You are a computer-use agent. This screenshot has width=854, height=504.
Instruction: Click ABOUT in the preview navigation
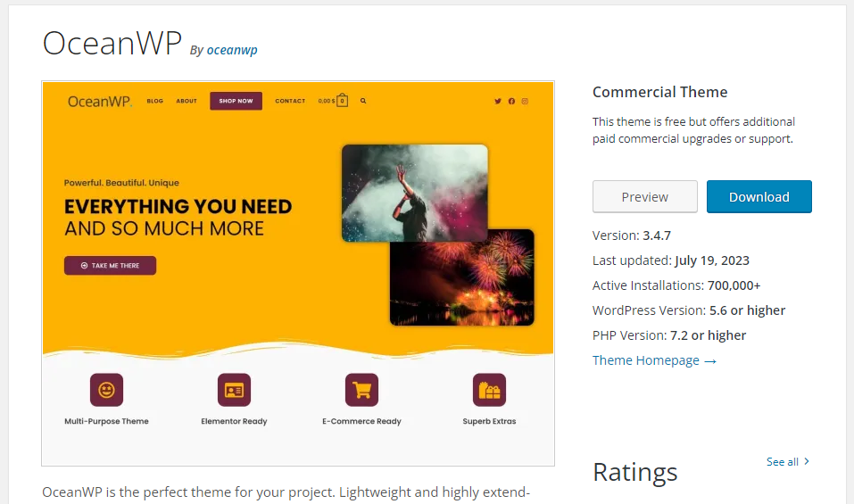(x=187, y=101)
